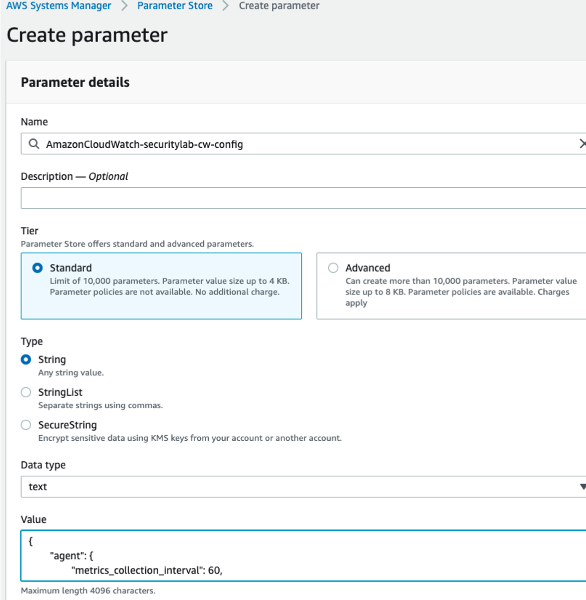Click the breadcrumb chevron after Parameter Store

[225, 6]
